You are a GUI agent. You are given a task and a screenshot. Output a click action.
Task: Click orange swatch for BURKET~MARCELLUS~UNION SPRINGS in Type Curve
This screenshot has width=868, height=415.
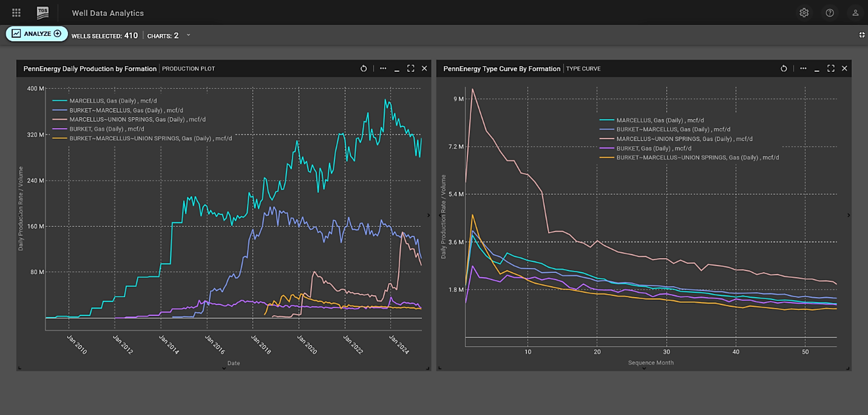click(x=606, y=158)
